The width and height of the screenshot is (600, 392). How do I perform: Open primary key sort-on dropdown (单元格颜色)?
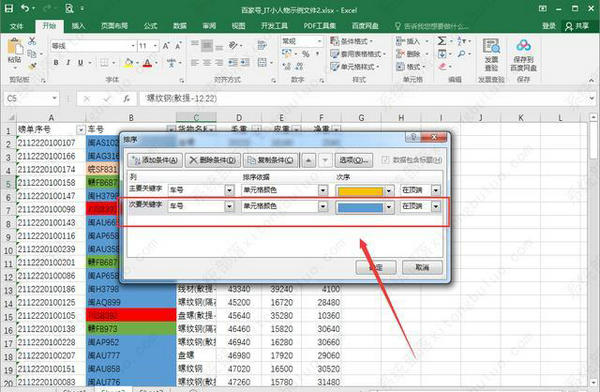323,190
